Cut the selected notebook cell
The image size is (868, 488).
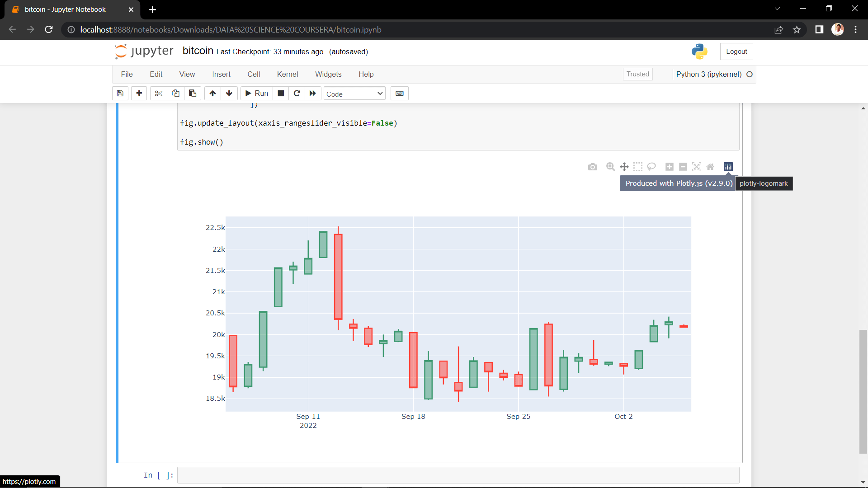[x=158, y=94]
